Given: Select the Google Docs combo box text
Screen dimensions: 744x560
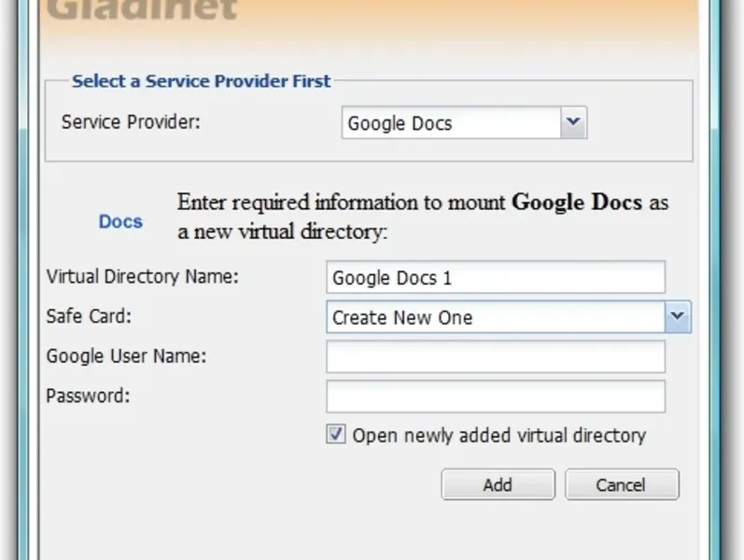Looking at the screenshot, I should (x=451, y=123).
